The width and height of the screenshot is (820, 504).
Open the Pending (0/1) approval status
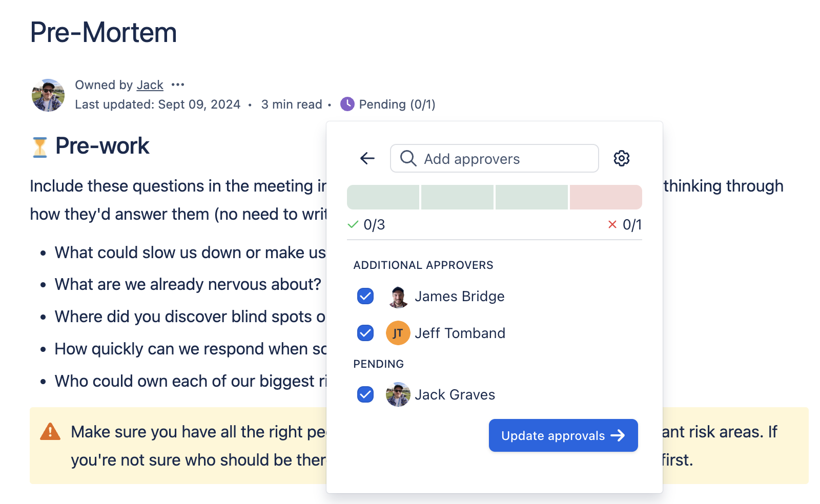tap(397, 104)
